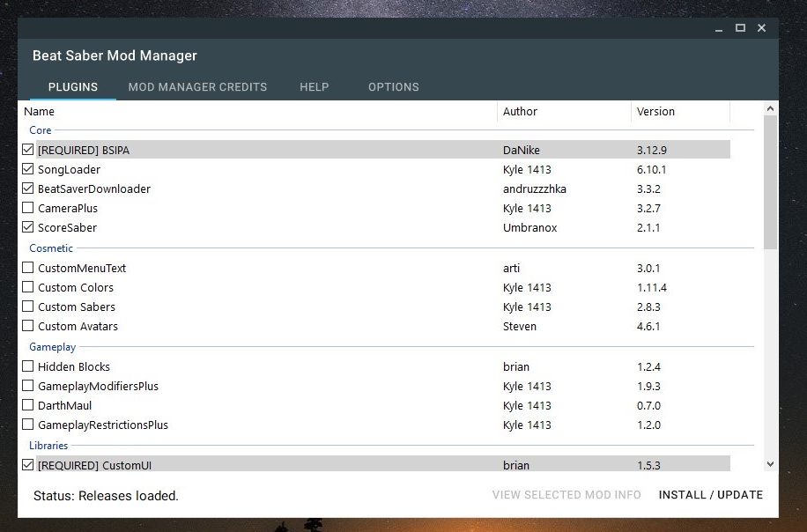Click the Install / Update button
Viewport: 807px width, 532px height.
711,495
